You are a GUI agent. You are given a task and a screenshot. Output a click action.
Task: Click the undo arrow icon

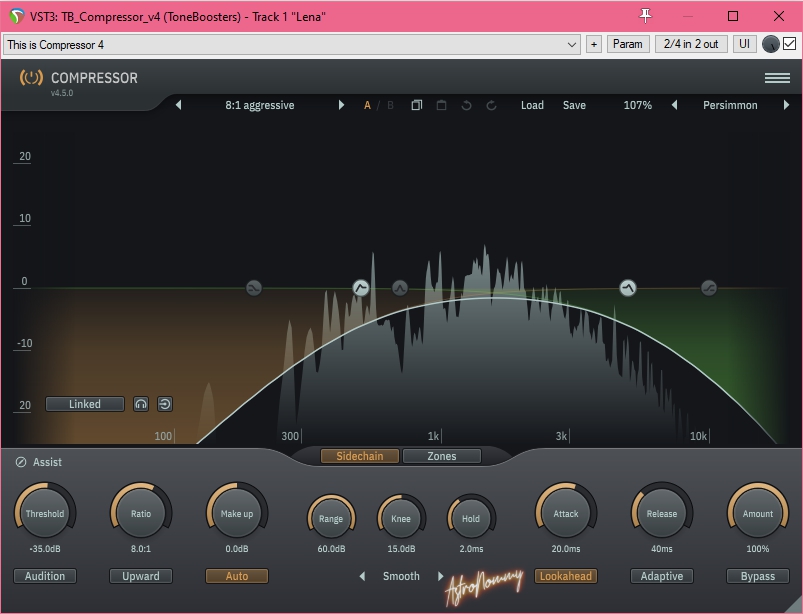(x=466, y=105)
